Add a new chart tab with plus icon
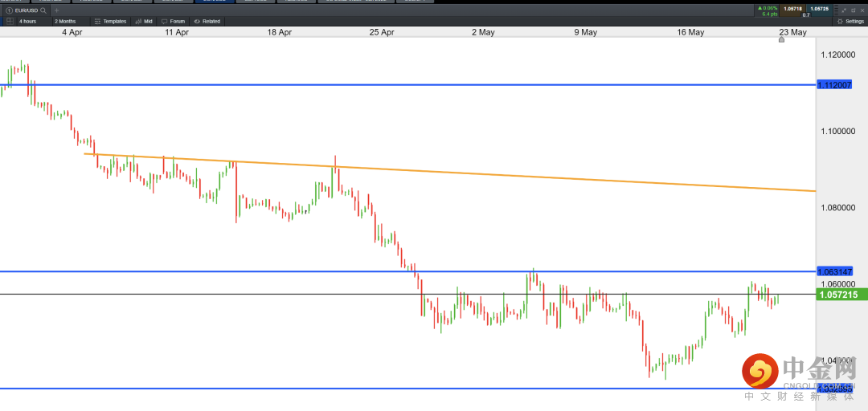 click(56, 10)
